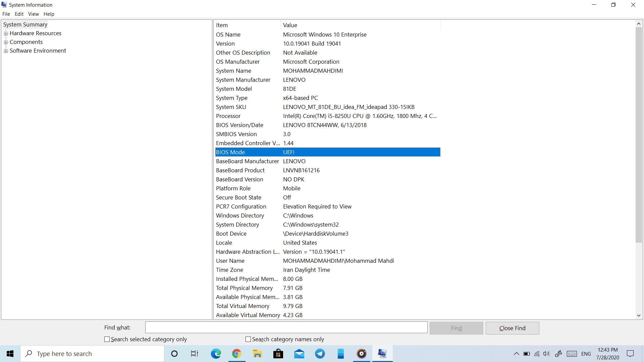
Task: Select the System SKU row
Action: click(327, 107)
